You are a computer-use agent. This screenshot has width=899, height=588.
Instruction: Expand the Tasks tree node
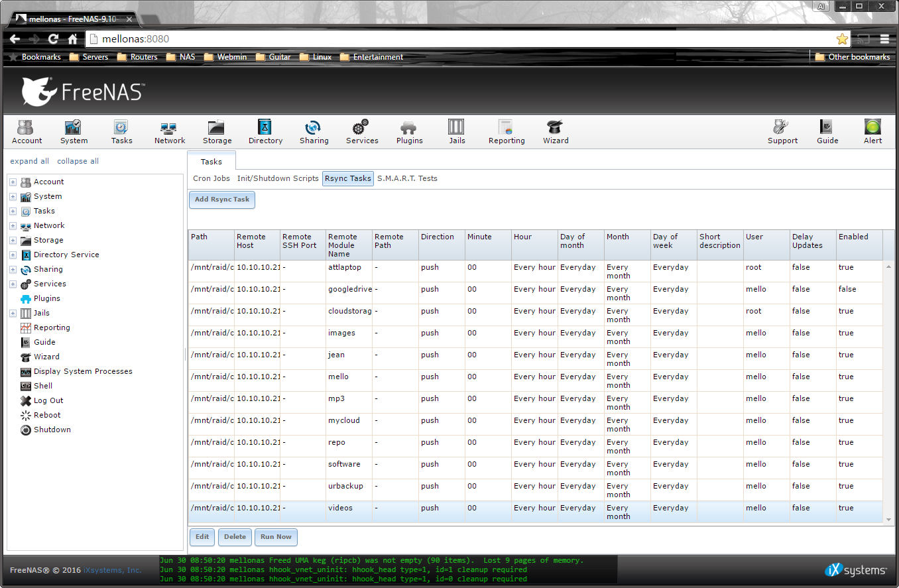pos(13,211)
